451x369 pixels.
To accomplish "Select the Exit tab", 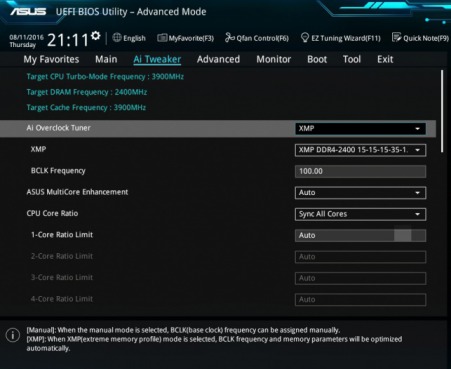I will coord(385,59).
